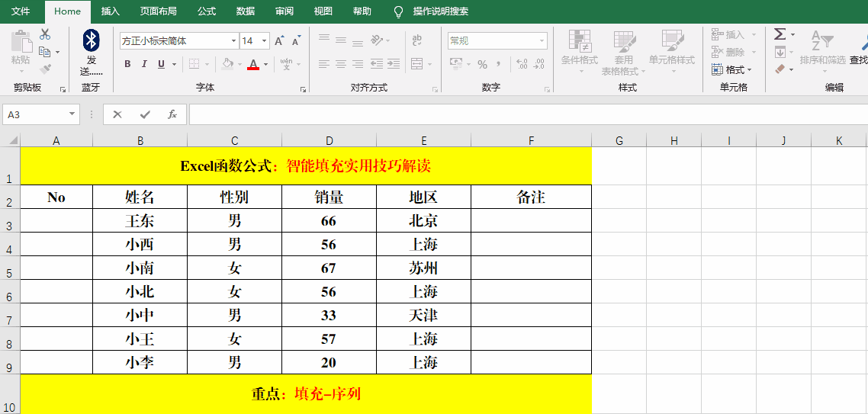Image resolution: width=868 pixels, height=414 pixels.
Task: Expand the font size dropdown
Action: tap(264, 41)
